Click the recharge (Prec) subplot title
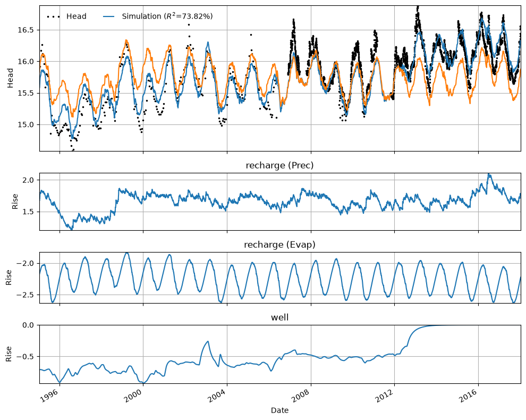Viewport: 526px width, 420px height. coord(280,165)
